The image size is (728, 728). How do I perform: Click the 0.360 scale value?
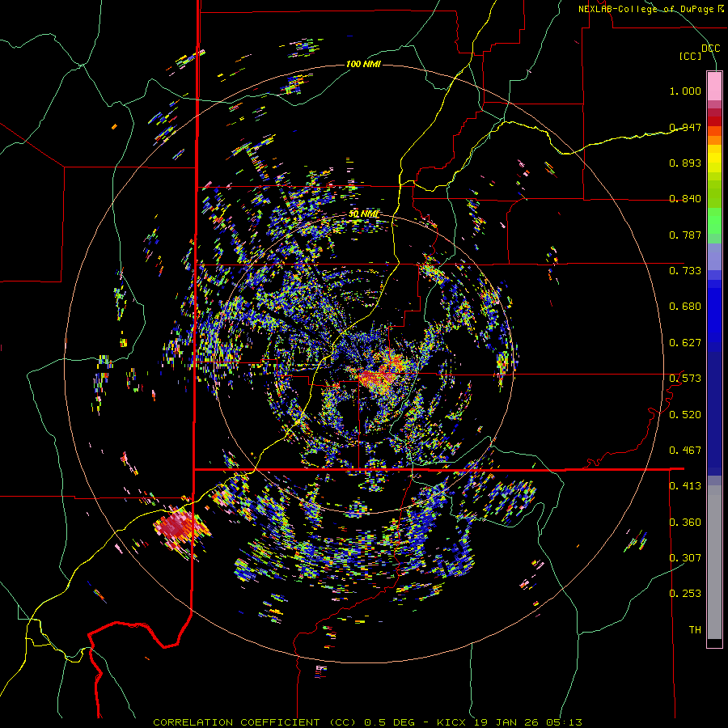[x=685, y=523]
